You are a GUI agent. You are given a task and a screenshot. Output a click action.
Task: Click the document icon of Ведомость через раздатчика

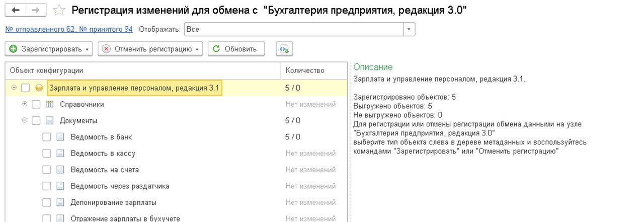[60, 186]
